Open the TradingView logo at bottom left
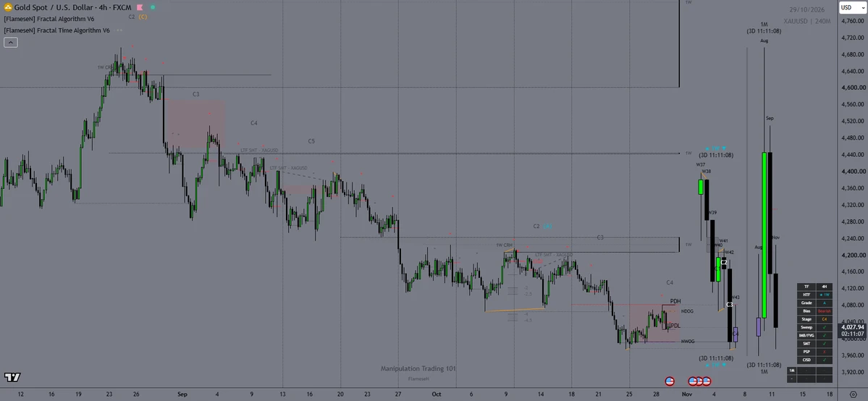Viewport: 868px width, 401px height. (13, 377)
